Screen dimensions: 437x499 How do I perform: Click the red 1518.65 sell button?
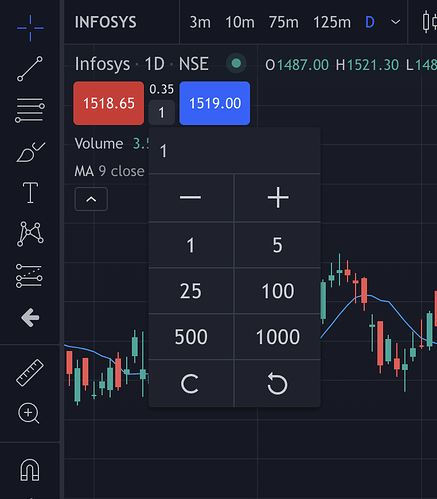(109, 103)
